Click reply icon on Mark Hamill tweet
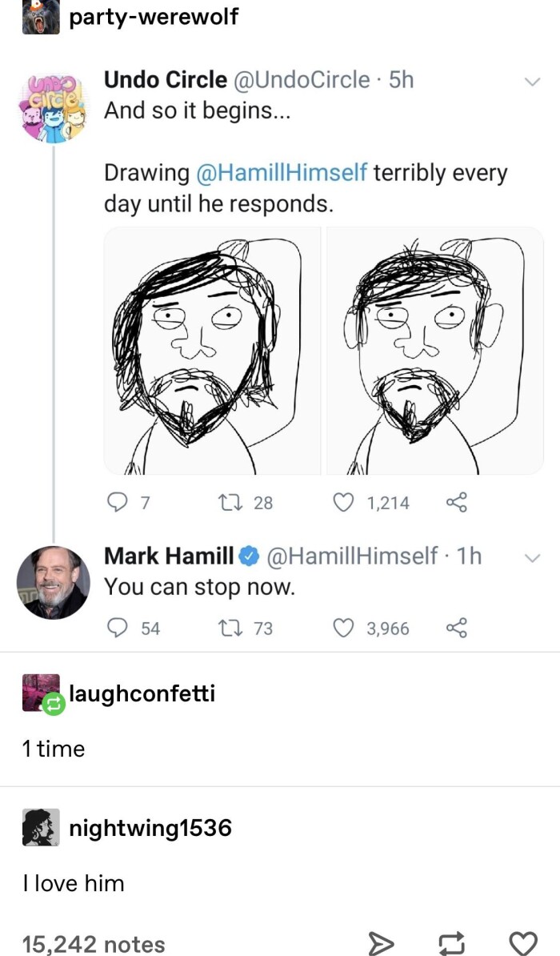Image resolution: width=560 pixels, height=956 pixels. point(118,629)
